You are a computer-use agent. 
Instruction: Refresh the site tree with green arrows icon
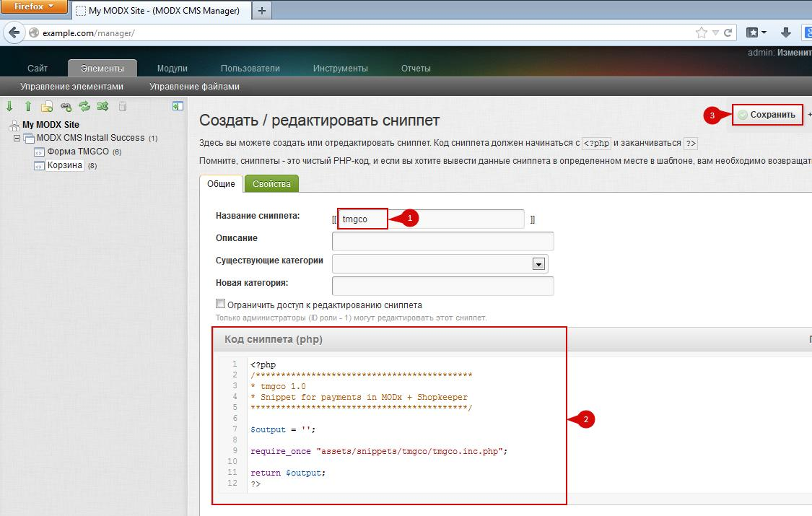84,107
